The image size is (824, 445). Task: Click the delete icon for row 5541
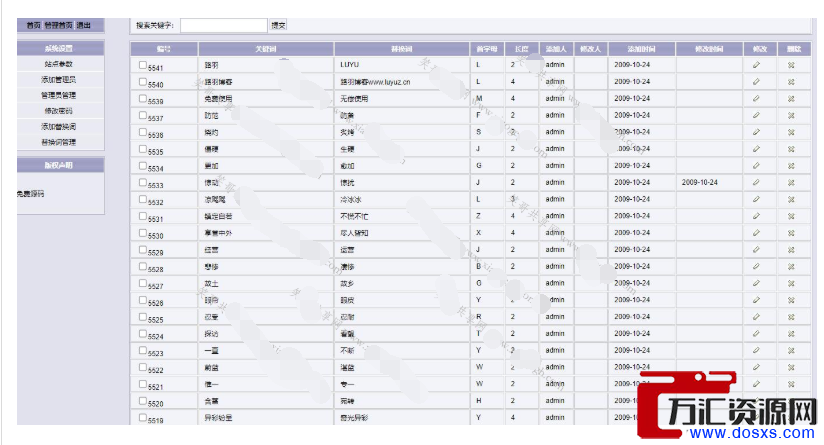[791, 65]
